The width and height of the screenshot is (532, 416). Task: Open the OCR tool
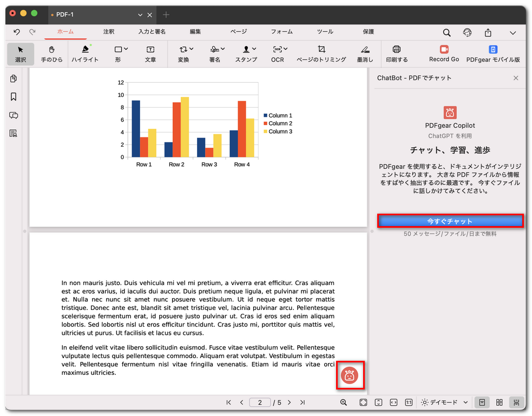[277, 54]
